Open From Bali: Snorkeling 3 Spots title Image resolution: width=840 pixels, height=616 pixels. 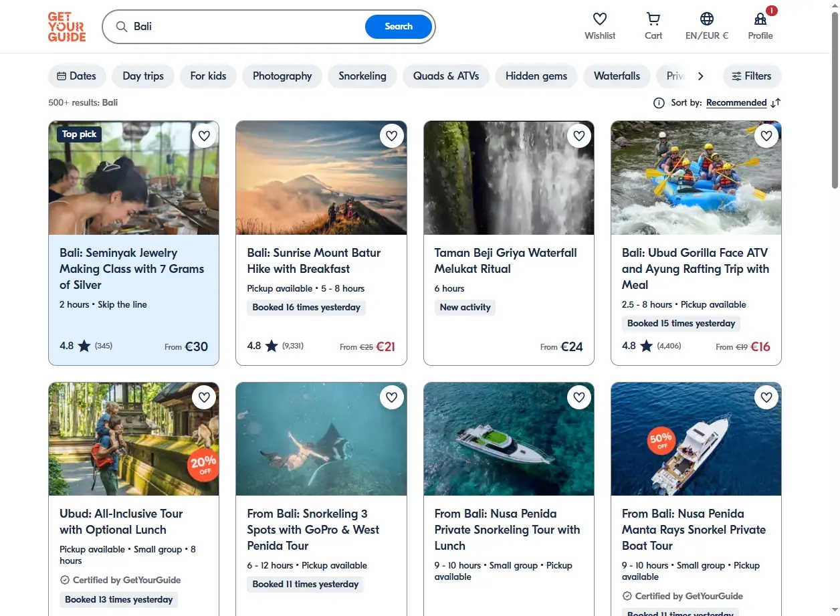[x=313, y=530]
